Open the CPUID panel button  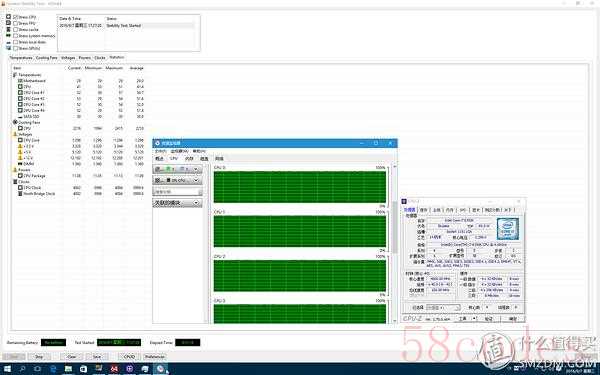tap(129, 357)
